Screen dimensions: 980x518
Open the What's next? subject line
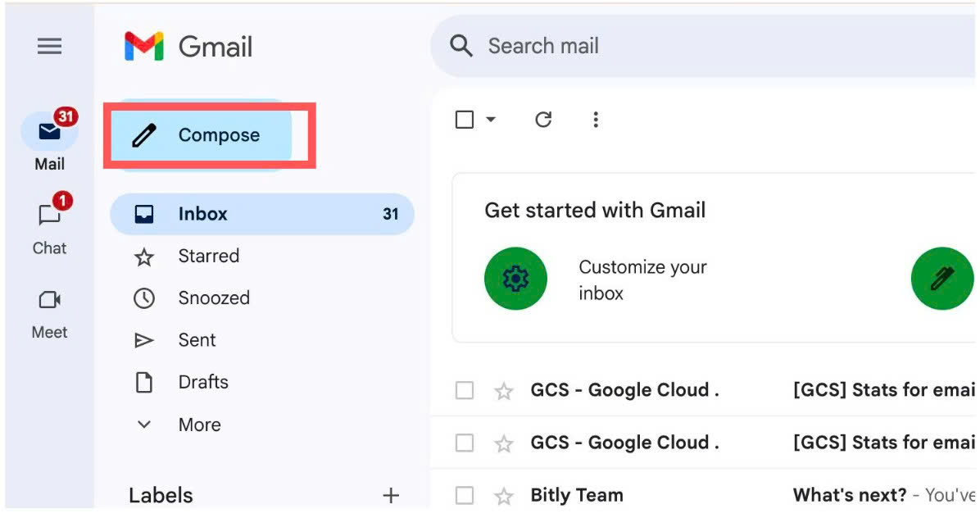pos(850,495)
